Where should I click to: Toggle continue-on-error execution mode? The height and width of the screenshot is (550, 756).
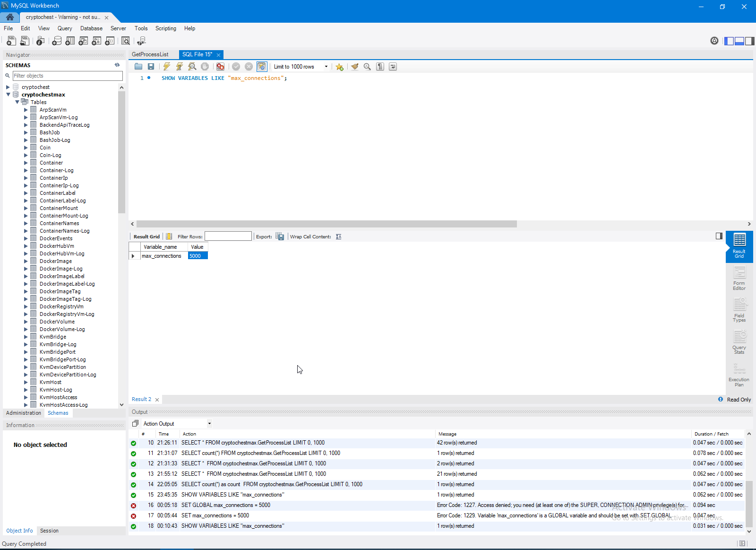pos(220,67)
